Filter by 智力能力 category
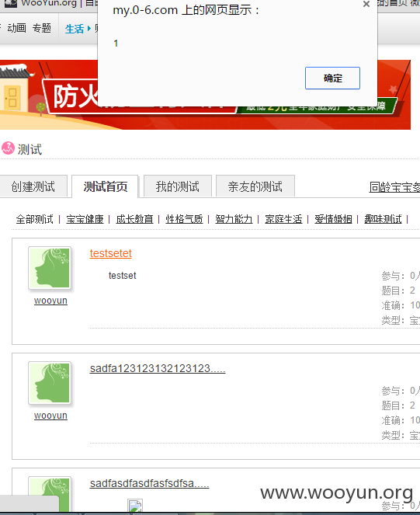Viewport: 420px width, 515px height. pyautogui.click(x=234, y=219)
